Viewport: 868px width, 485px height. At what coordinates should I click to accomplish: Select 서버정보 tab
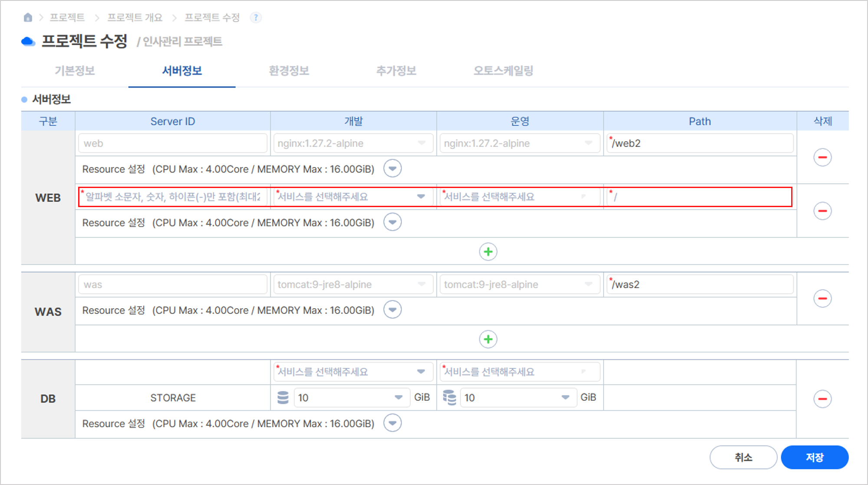pyautogui.click(x=182, y=71)
